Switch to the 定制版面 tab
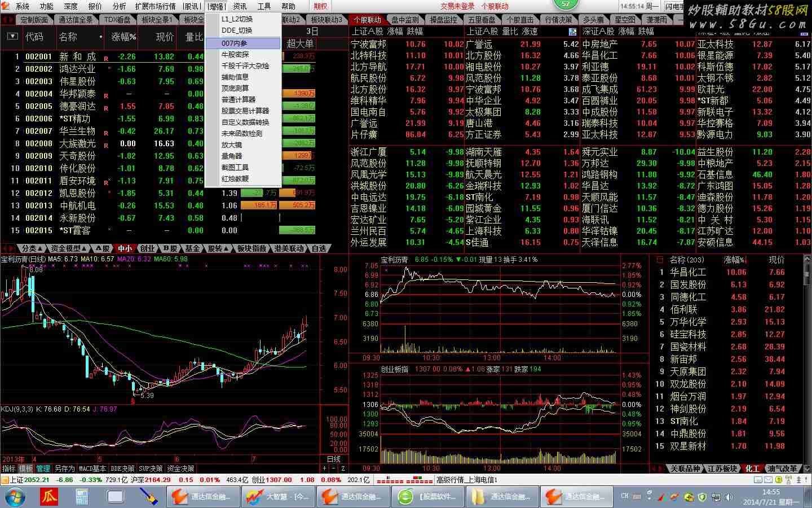The image size is (812, 508). point(34,19)
